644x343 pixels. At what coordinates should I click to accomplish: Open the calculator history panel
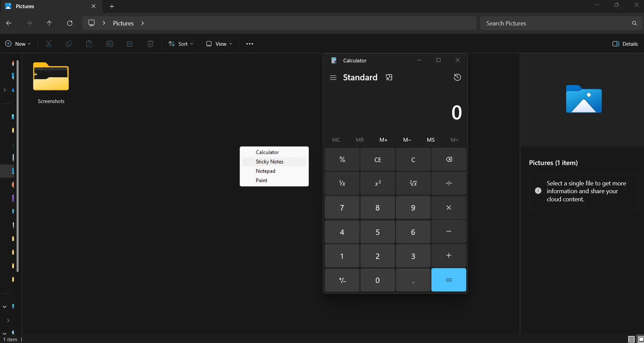pyautogui.click(x=457, y=77)
